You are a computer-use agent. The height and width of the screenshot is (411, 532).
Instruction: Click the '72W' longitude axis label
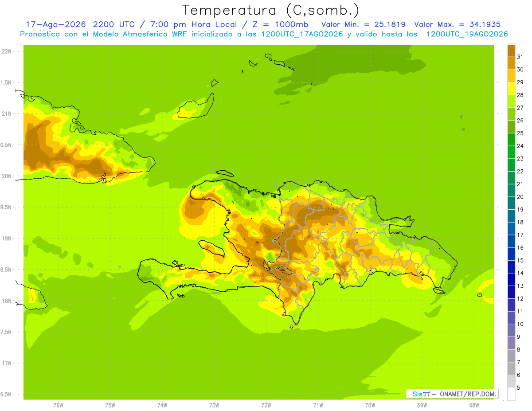click(266, 405)
